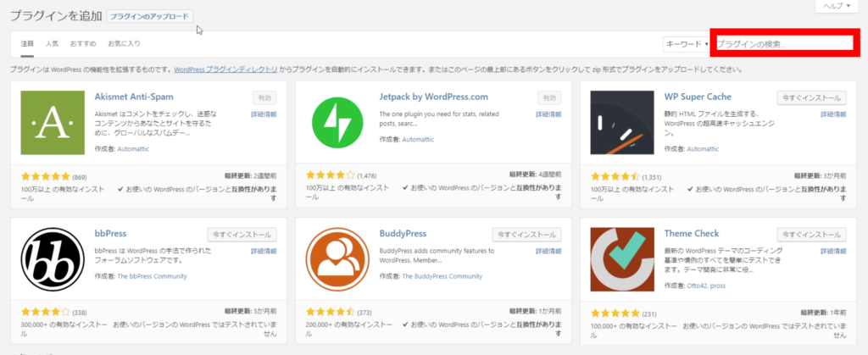Click the Theme Check star rating (231)
This screenshot has height=355, width=868.
615,312
